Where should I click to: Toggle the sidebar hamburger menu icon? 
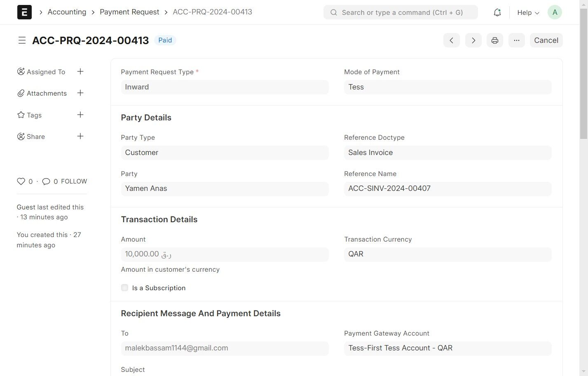point(22,40)
